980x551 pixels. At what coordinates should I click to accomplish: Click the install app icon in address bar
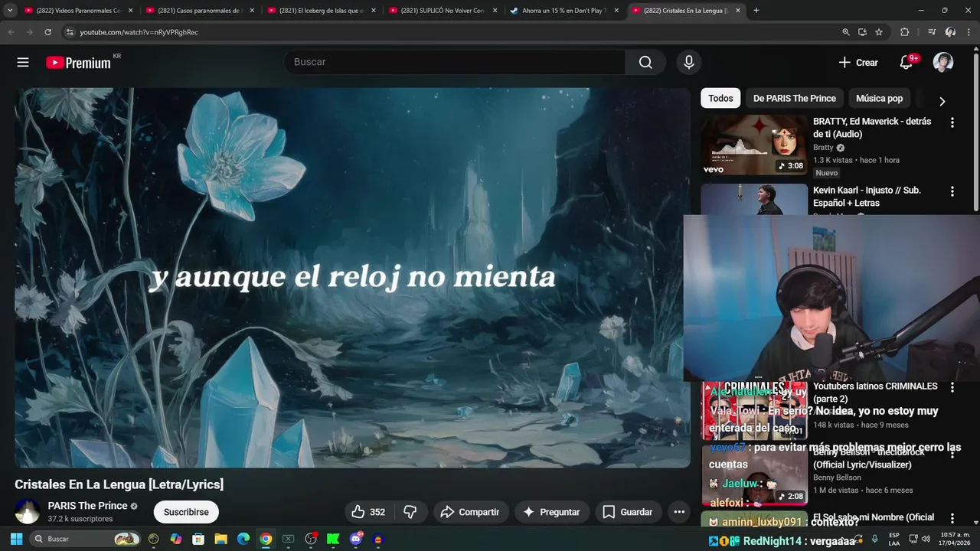[x=862, y=32]
